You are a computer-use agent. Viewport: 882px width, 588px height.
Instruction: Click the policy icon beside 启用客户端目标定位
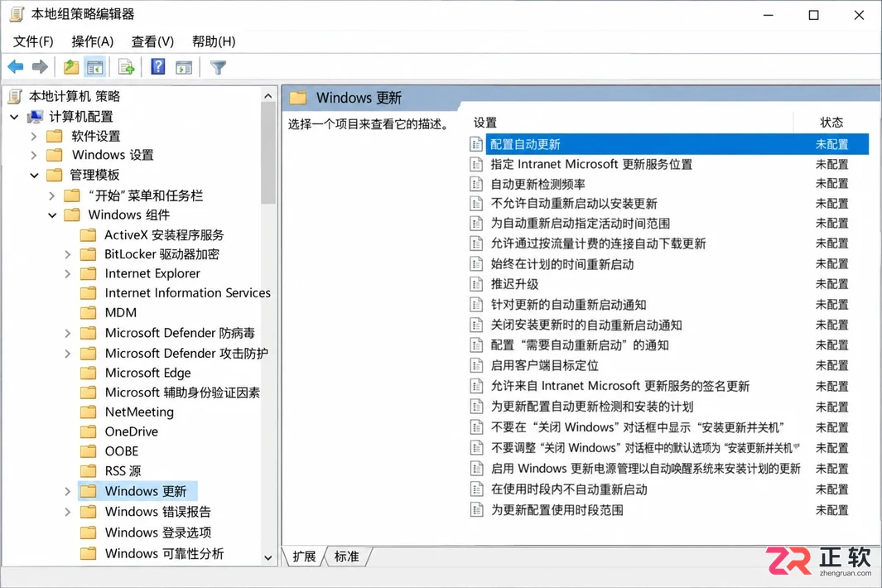pyautogui.click(x=476, y=366)
